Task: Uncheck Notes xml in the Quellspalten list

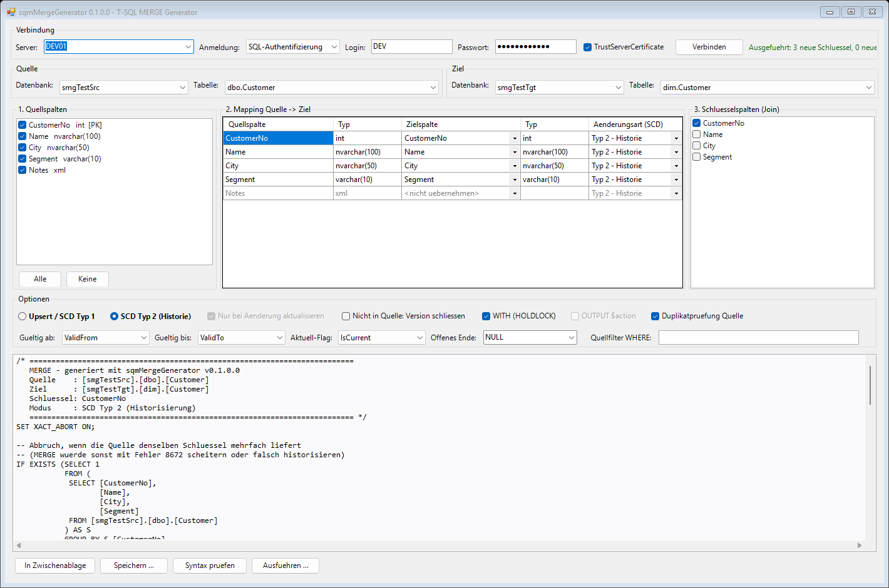Action: tap(23, 170)
